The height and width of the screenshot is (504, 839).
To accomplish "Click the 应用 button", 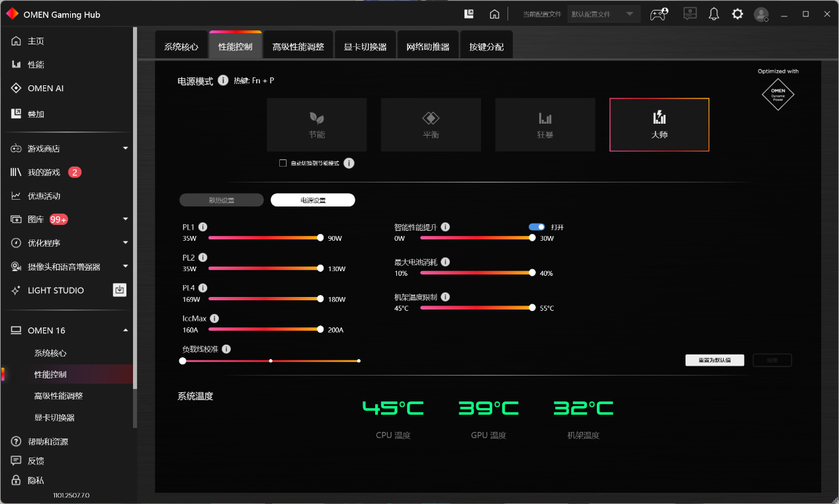I will (772, 360).
